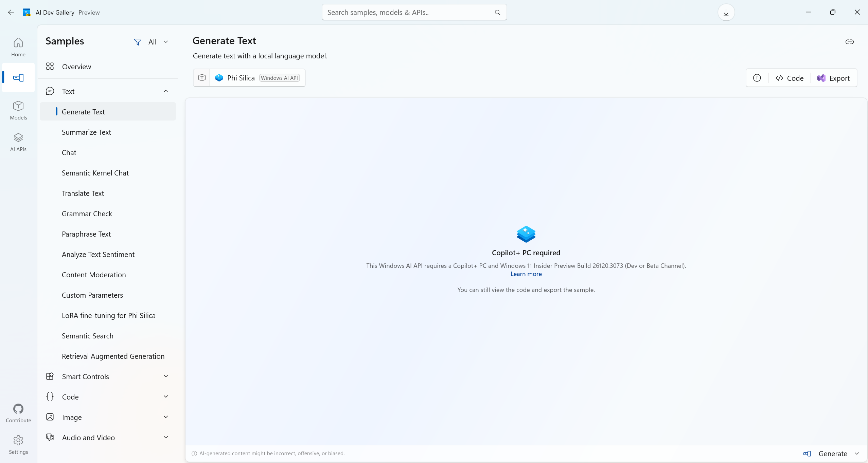Click the Code category braces icon
The height and width of the screenshot is (463, 868).
[x=50, y=396]
